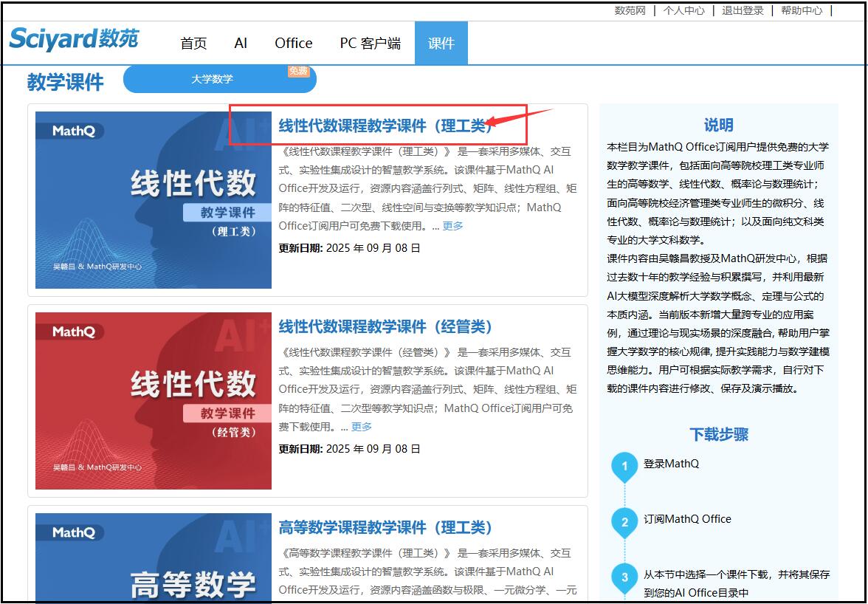Open the 高等数学 cover thumbnail
Viewport: 868px width, 604px height.
(x=154, y=557)
